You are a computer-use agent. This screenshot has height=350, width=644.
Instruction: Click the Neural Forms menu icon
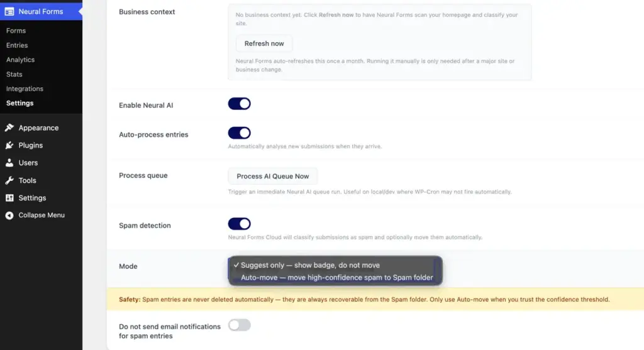(9, 11)
